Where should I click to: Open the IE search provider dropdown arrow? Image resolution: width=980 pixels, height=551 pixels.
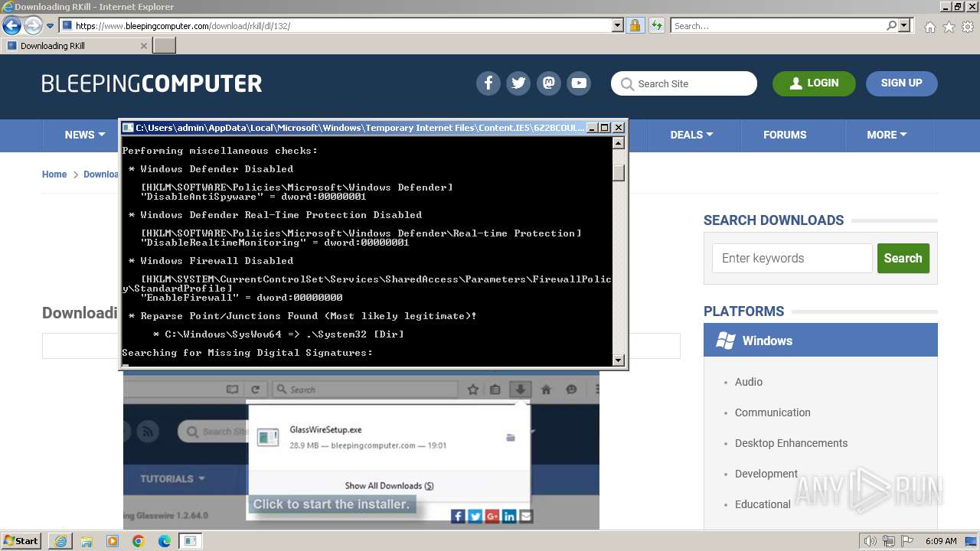(x=904, y=26)
